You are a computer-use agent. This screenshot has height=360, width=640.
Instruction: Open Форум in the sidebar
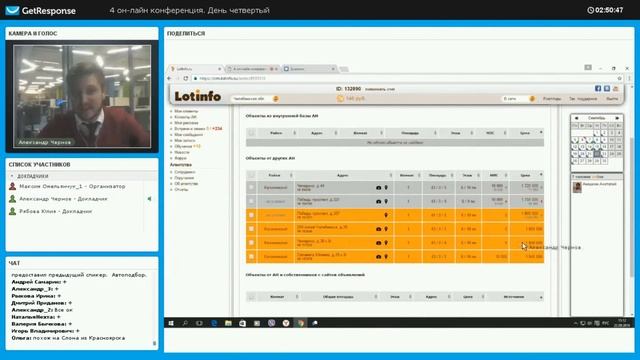coord(180,158)
